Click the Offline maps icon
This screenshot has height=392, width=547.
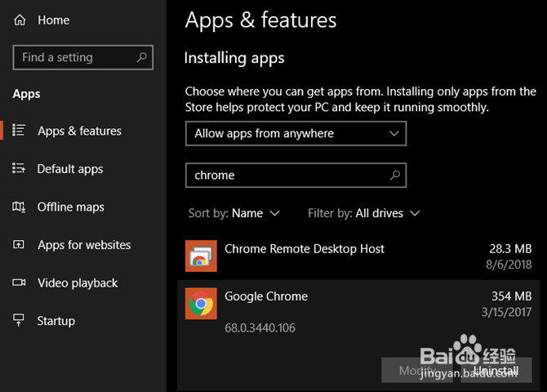(19, 207)
